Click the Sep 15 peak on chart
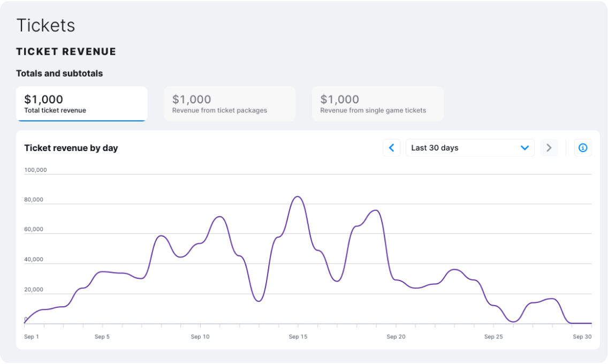The width and height of the screenshot is (608, 364). click(298, 197)
